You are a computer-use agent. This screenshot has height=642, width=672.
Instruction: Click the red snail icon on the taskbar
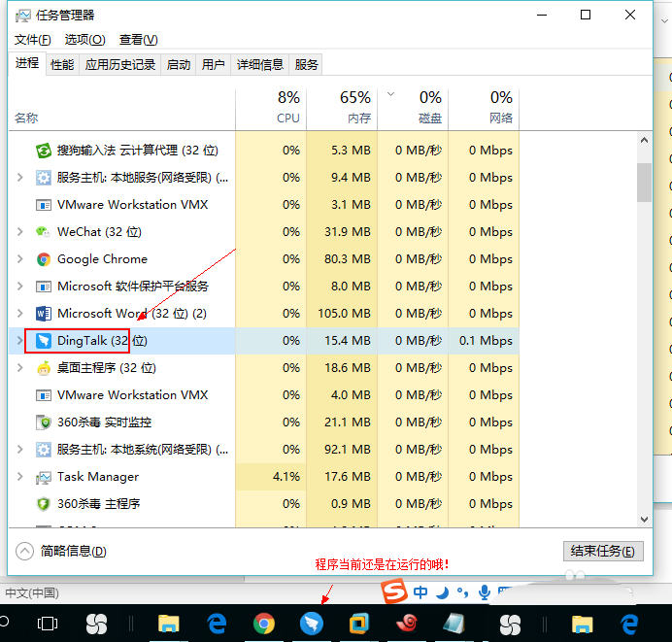(x=407, y=624)
